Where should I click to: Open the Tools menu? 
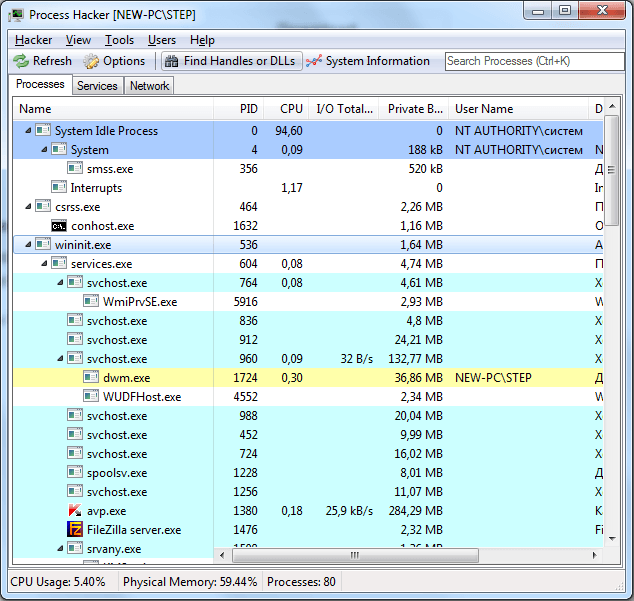(x=119, y=40)
